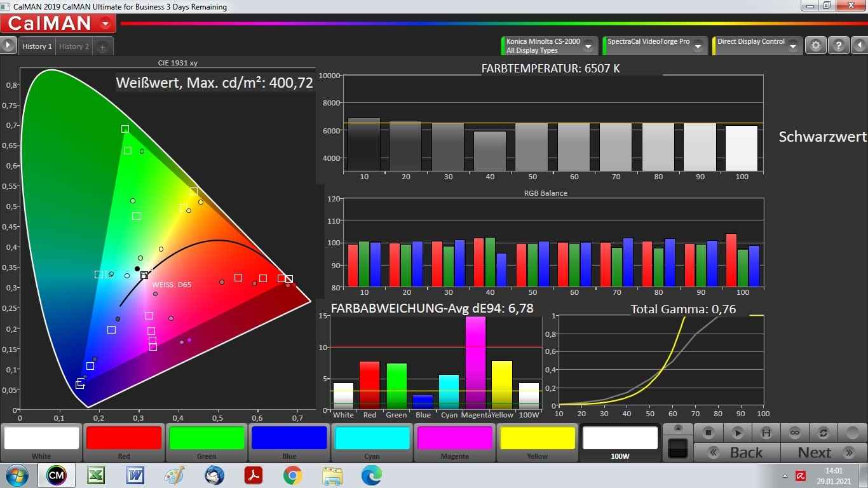Open File Explorer from the taskbar
Image resolution: width=868 pixels, height=488 pixels.
[332, 475]
